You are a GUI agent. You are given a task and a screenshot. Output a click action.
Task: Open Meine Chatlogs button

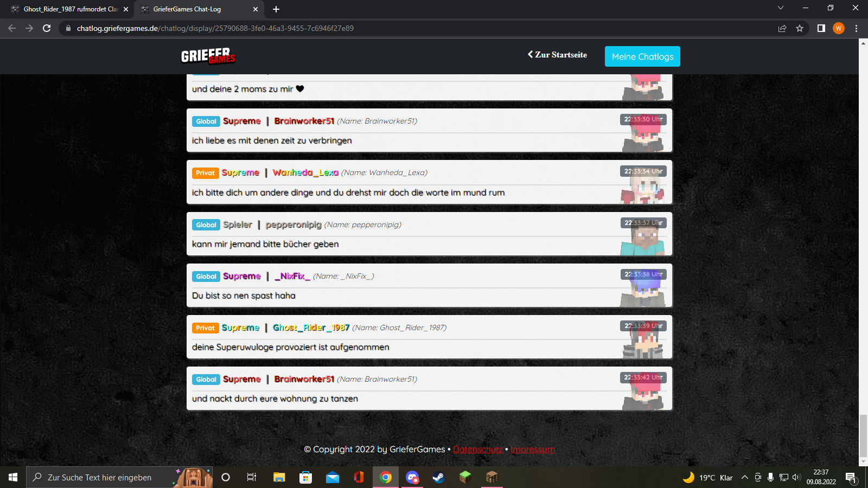point(642,56)
